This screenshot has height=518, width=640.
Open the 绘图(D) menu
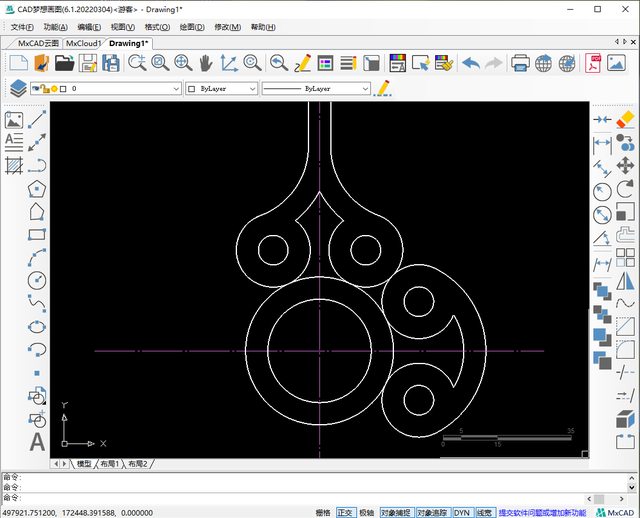point(191,27)
